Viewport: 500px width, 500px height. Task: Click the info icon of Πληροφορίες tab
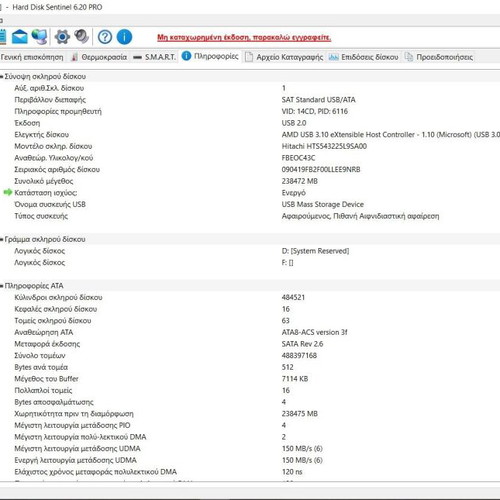coord(186,56)
